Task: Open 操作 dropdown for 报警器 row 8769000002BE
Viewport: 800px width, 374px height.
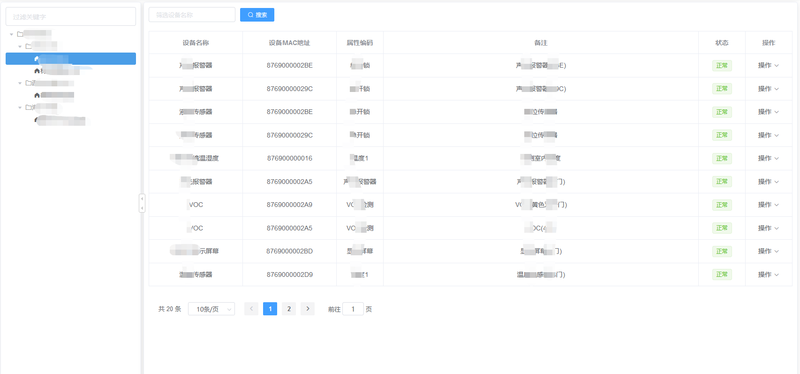Action: (x=768, y=65)
